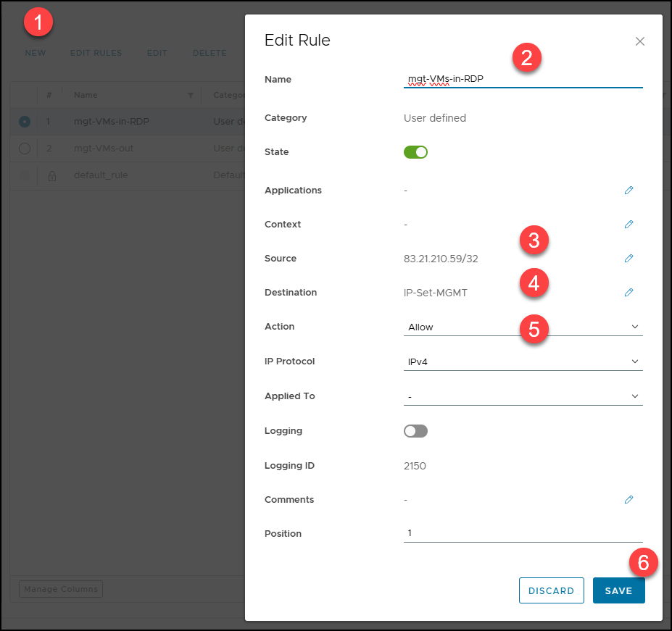Click the filter icon in Name column header
This screenshot has width=672, height=631.
tap(191, 96)
